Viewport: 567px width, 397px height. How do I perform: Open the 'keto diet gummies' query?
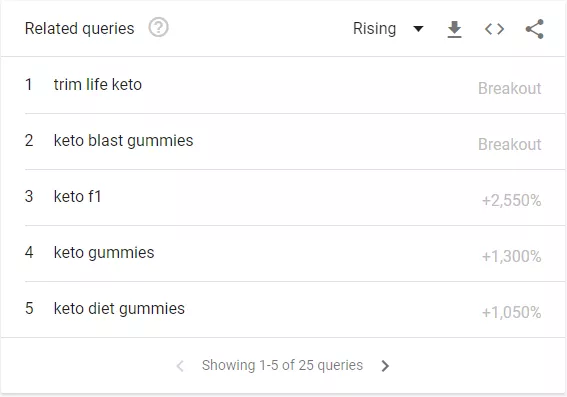[x=119, y=309]
